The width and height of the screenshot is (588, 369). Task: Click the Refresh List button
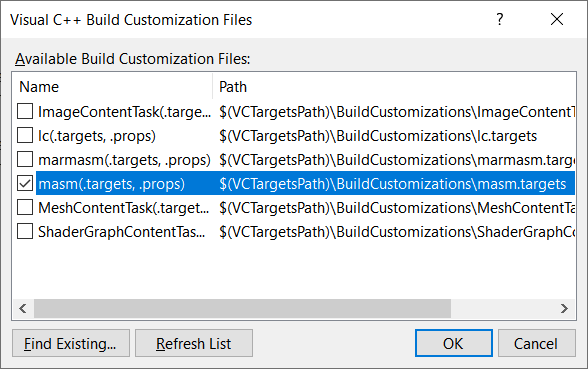pos(194,343)
